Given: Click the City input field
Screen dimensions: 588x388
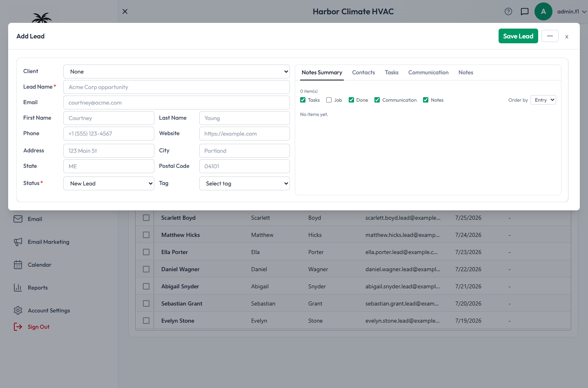Looking at the screenshot, I should point(245,151).
